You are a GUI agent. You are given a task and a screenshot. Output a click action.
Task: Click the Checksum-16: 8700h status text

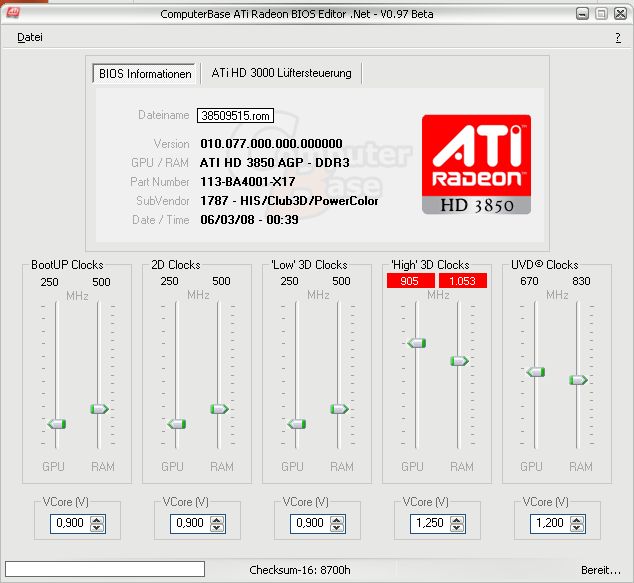pyautogui.click(x=300, y=570)
